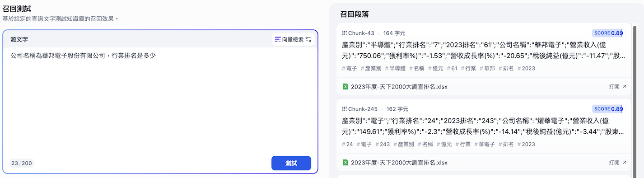Click the Chunk-43 drag-dots icon

(344, 33)
